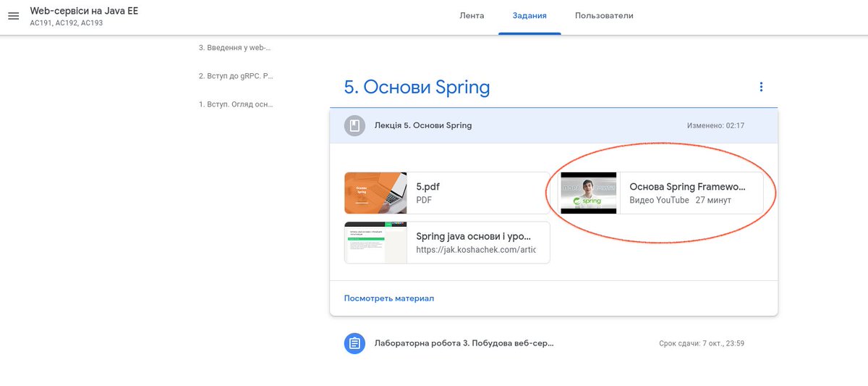Viewport: 868px width, 386px height.
Task: Jump to topic 3. Введення у web-...
Action: pyautogui.click(x=237, y=48)
